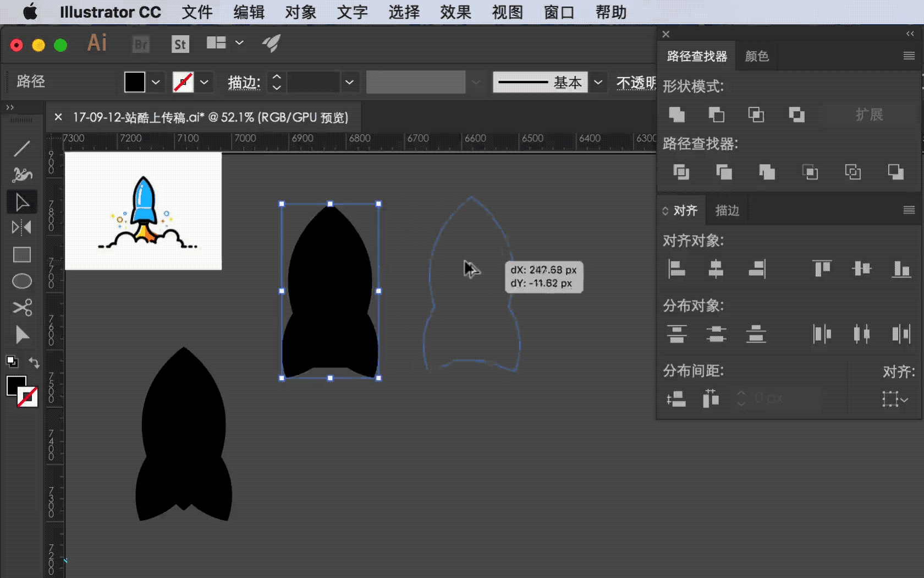
Task: Open the stroke weight dropdown in control bar
Action: [349, 82]
